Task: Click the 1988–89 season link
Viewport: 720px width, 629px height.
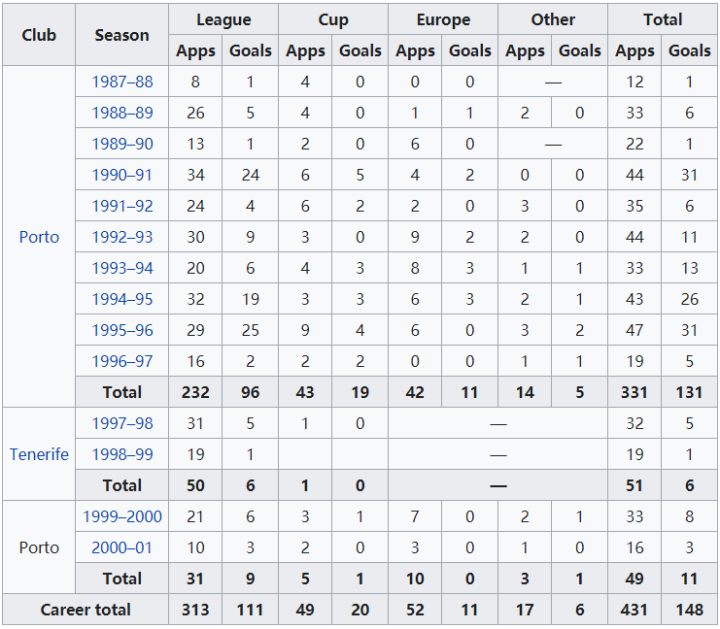Action: click(x=122, y=113)
